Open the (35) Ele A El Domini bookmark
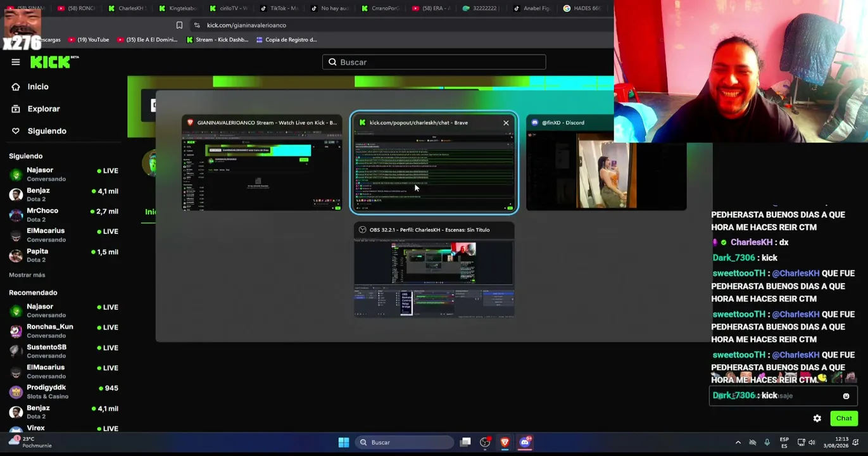Screen dimensions: 868x456 point(146,40)
